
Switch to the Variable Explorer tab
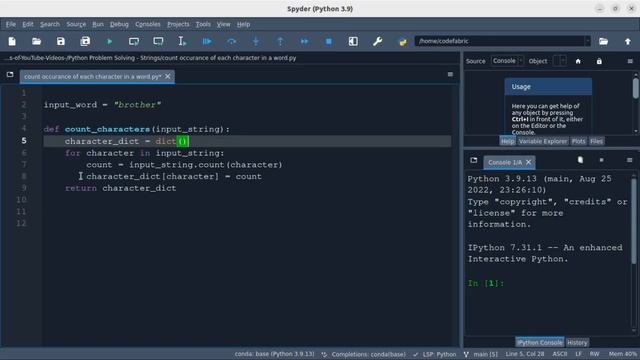pyautogui.click(x=543, y=141)
